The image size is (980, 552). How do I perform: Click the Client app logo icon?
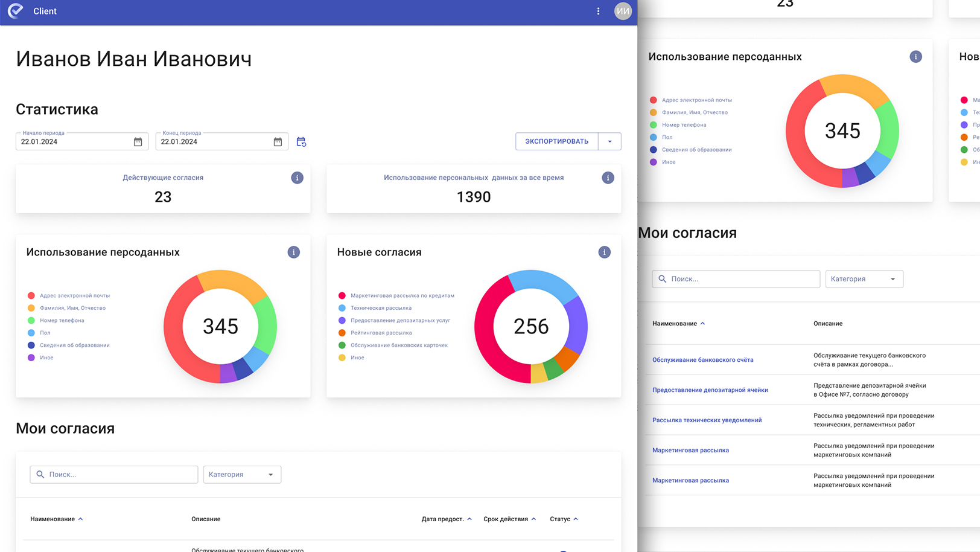16,11
